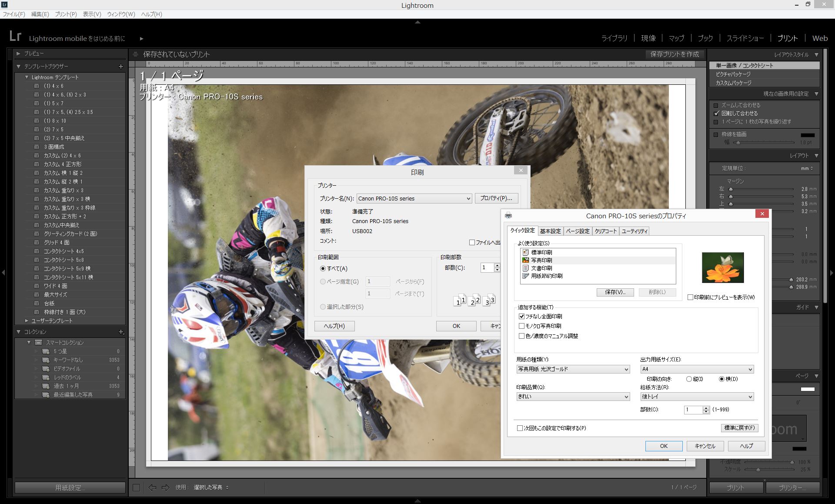The width and height of the screenshot is (835, 504).
Task: Click the 用紙節約印刷 preset icon
Action: pyautogui.click(x=525, y=276)
